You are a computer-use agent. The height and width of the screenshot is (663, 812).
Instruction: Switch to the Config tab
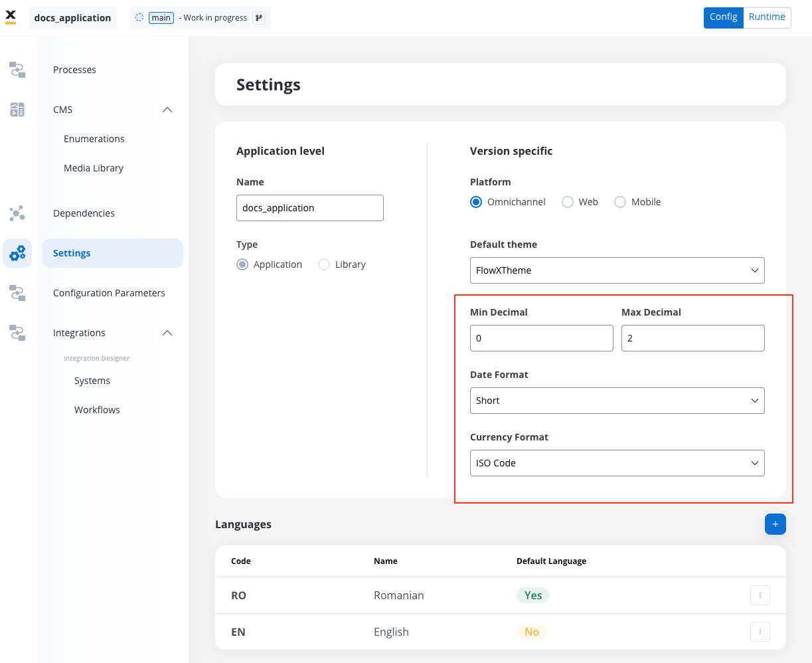pos(724,17)
